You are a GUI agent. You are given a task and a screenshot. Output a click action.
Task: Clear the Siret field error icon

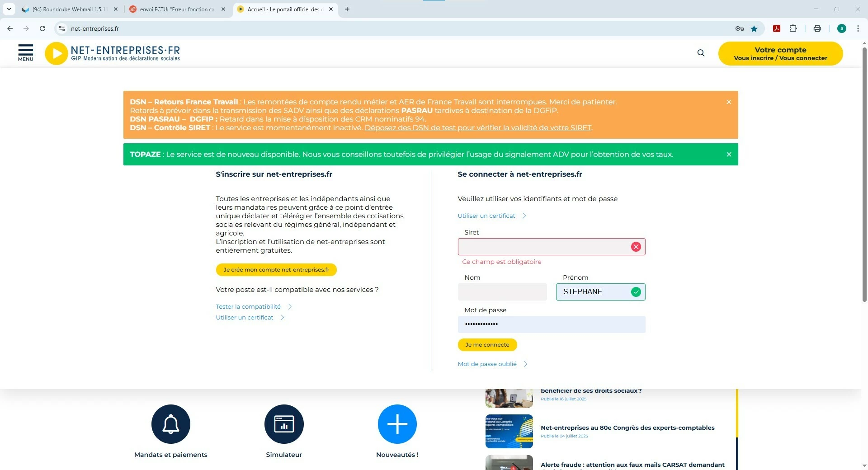click(636, 247)
